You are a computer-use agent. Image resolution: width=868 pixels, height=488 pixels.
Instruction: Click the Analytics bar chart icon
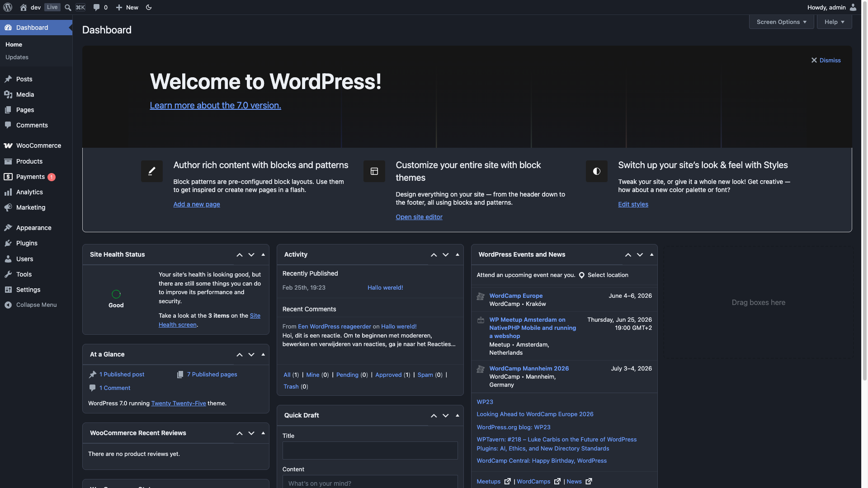click(x=8, y=192)
